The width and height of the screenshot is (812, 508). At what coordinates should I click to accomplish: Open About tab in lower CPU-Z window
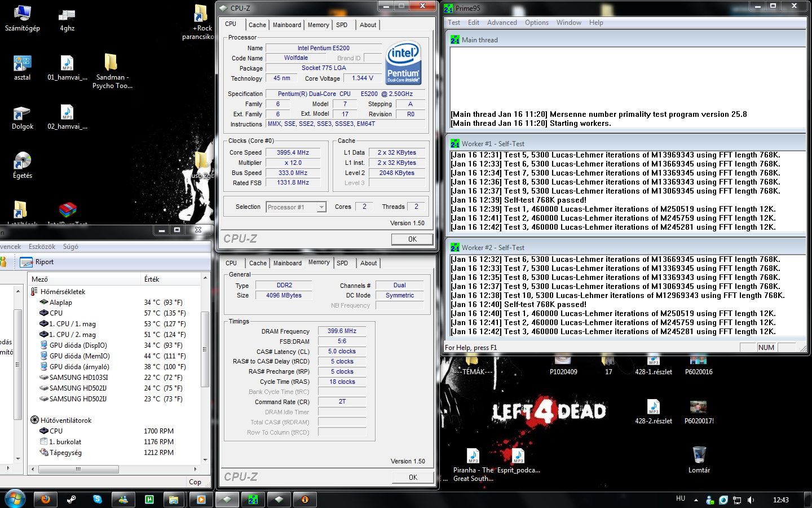tap(368, 263)
